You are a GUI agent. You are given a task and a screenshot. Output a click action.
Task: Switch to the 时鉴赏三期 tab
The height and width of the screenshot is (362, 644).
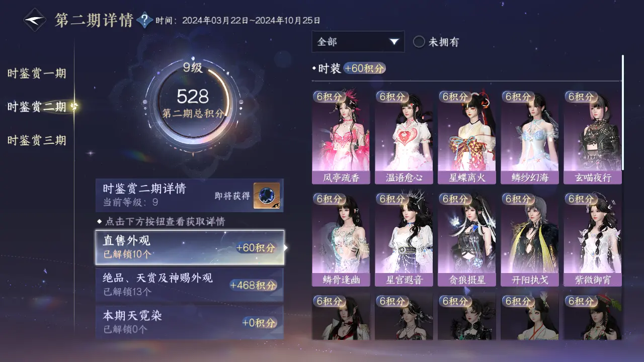(x=37, y=140)
